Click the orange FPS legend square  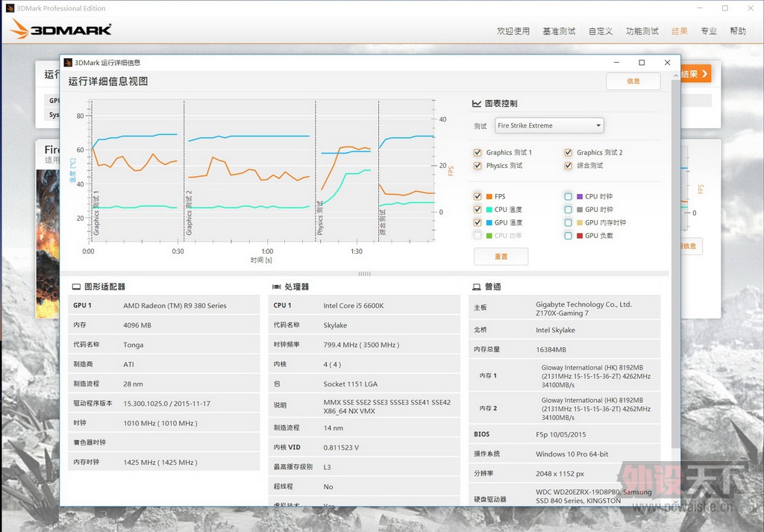[x=489, y=196]
